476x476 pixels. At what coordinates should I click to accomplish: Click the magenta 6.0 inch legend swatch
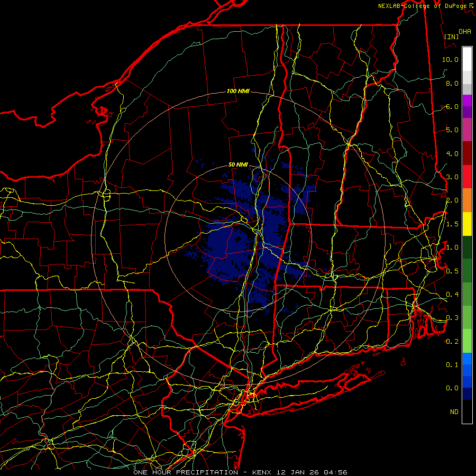pos(467,100)
